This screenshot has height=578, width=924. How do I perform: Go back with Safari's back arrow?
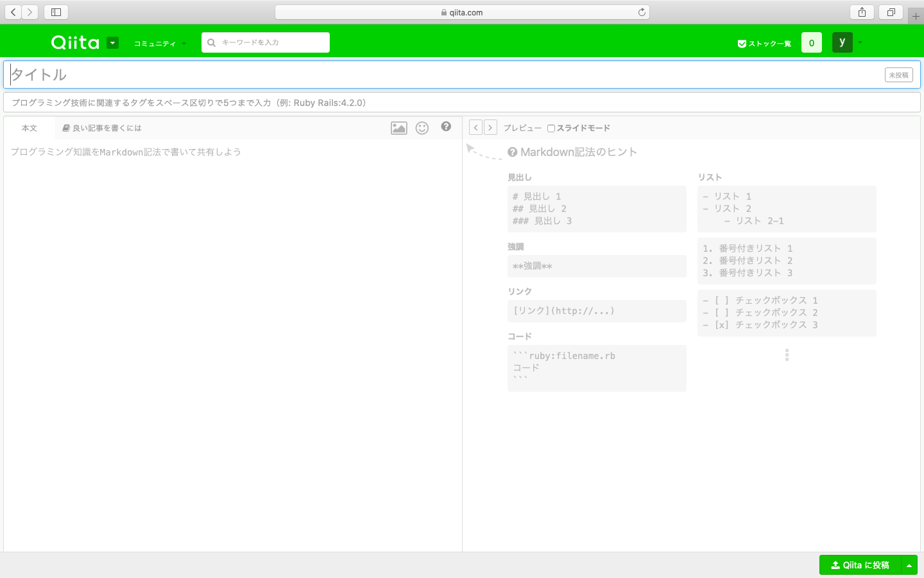pyautogui.click(x=13, y=12)
